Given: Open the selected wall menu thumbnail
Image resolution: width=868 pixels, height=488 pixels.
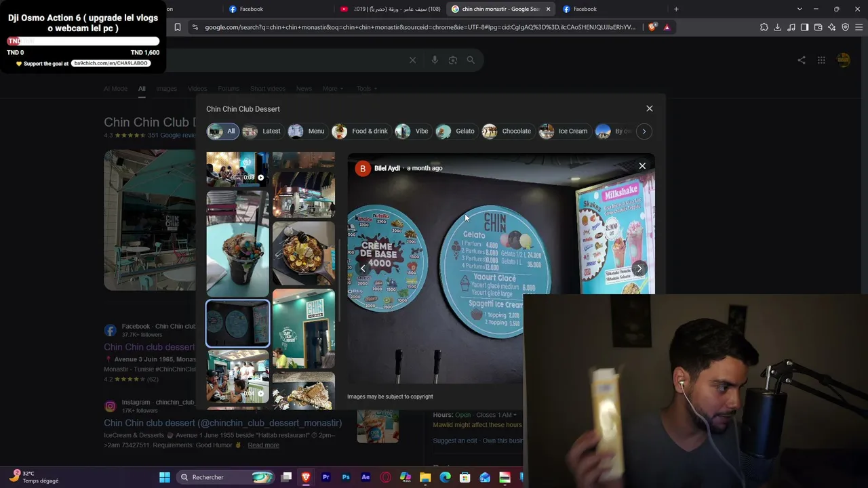Looking at the screenshot, I should 237,323.
